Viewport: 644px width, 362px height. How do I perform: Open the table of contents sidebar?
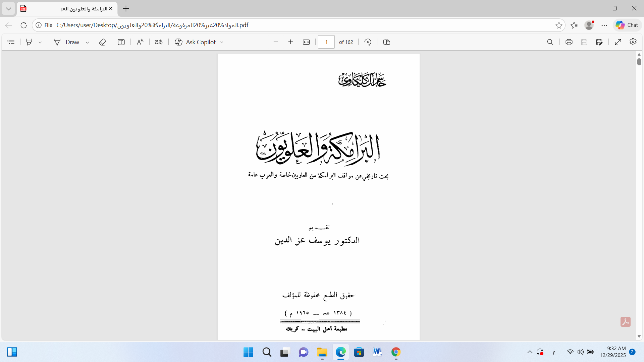pos(11,42)
